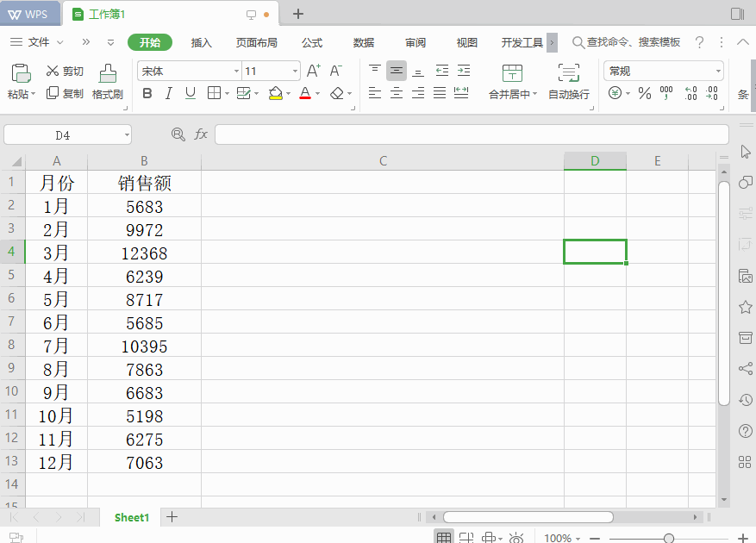Screen dimensions: 756x543
Task: Click the Format Painter (格式刷) icon
Action: pos(108,74)
